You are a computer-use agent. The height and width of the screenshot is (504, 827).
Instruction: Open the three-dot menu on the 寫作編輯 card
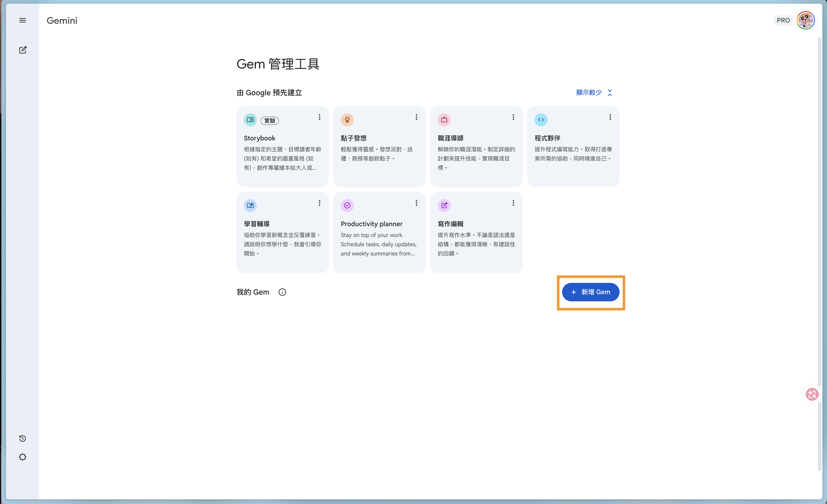pyautogui.click(x=513, y=203)
